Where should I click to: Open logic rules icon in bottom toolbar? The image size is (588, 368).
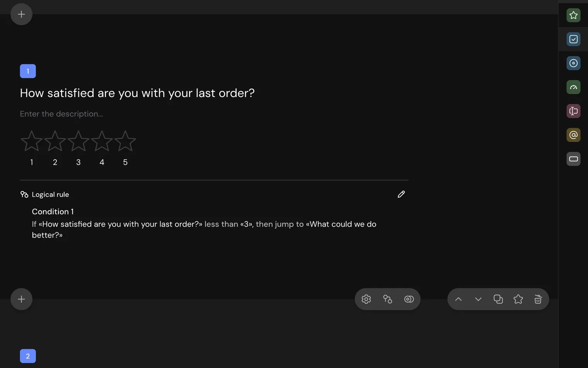(x=388, y=299)
